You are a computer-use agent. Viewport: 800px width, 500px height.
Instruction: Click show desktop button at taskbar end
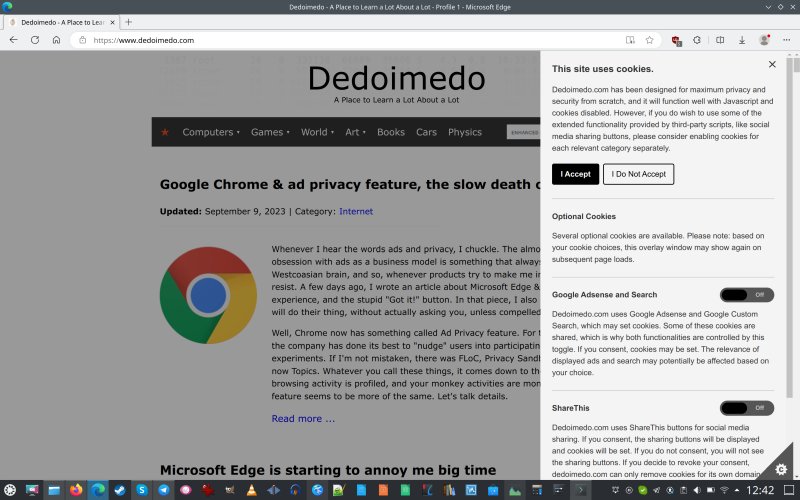point(789,490)
